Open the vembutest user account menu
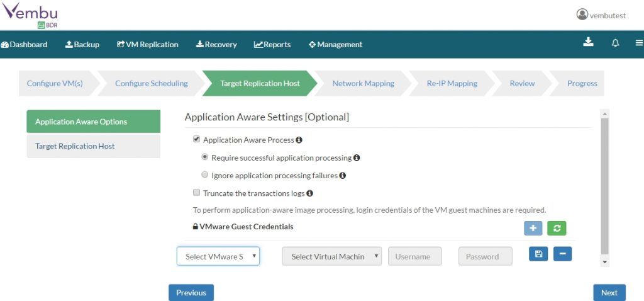This screenshot has width=644, height=301. [601, 15]
